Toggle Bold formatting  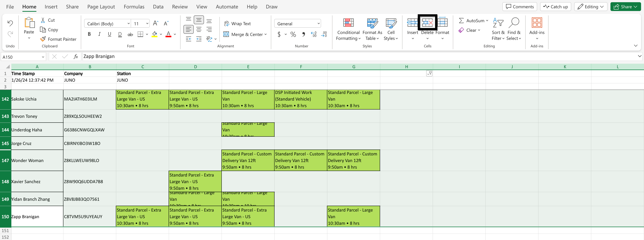pyautogui.click(x=89, y=34)
